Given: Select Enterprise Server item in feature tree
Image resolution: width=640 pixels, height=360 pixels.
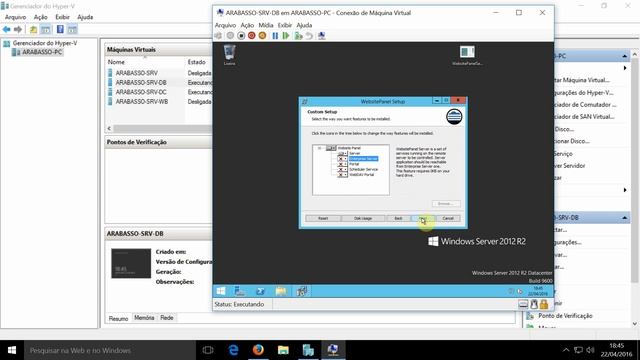Looking at the screenshot, I should point(363,158).
